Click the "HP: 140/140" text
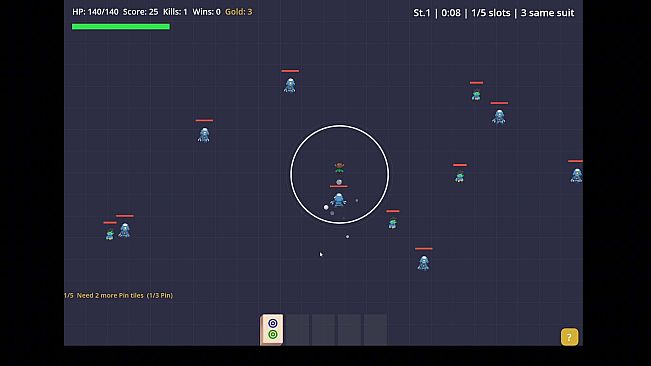 coord(95,12)
